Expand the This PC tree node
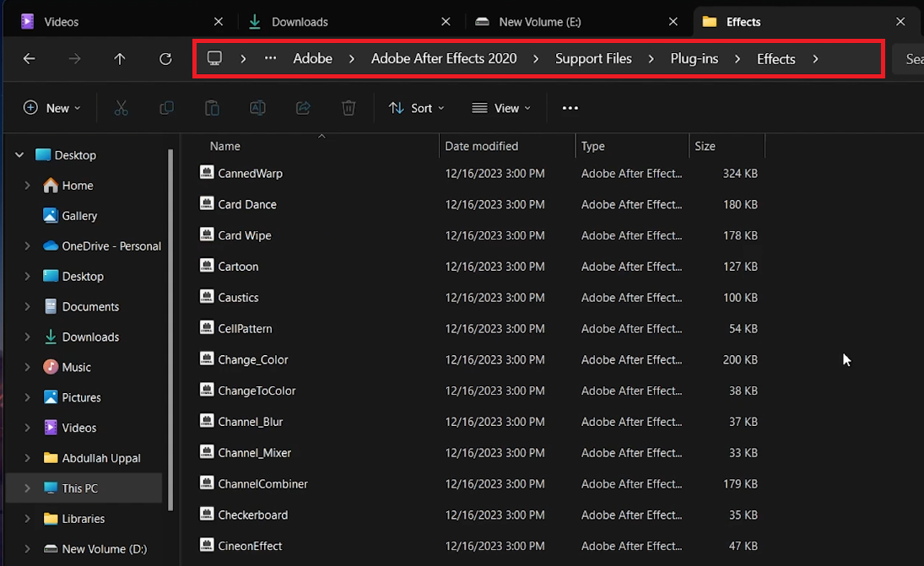This screenshot has width=924, height=566. pos(27,488)
